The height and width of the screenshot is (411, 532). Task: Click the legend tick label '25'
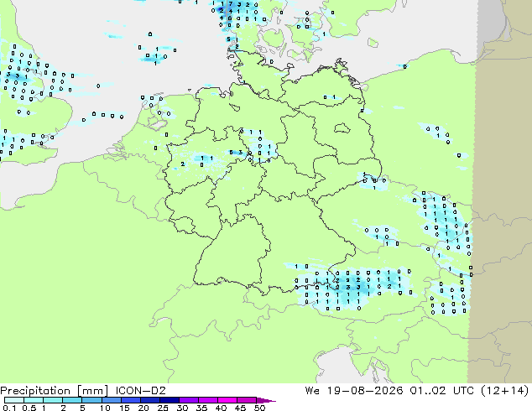click(x=163, y=408)
